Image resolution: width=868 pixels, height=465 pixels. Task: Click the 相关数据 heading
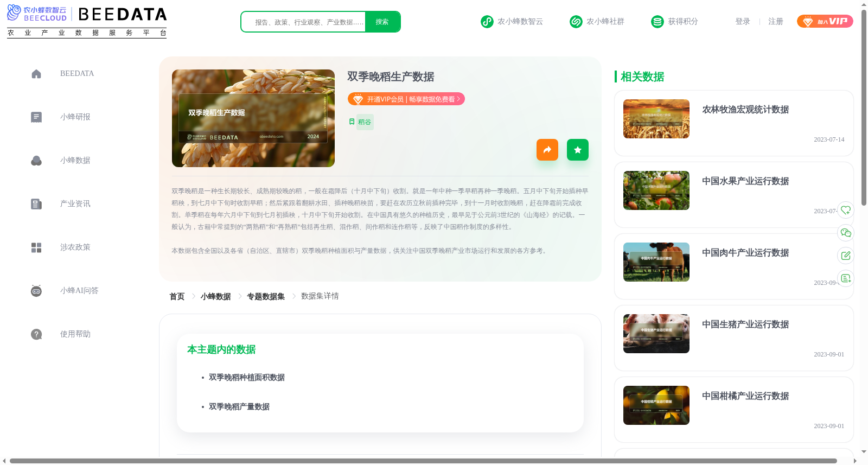click(642, 77)
